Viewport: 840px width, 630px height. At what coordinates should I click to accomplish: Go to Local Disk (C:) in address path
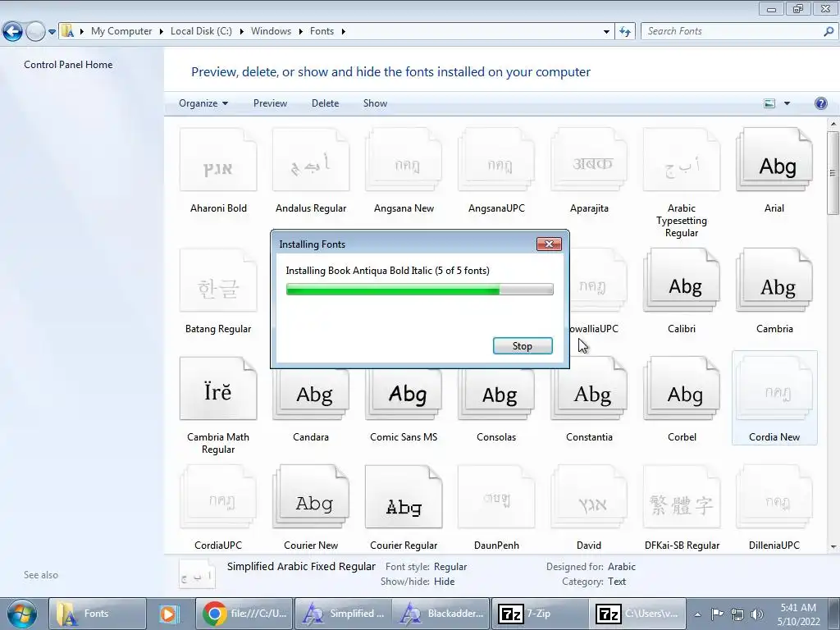(x=201, y=31)
